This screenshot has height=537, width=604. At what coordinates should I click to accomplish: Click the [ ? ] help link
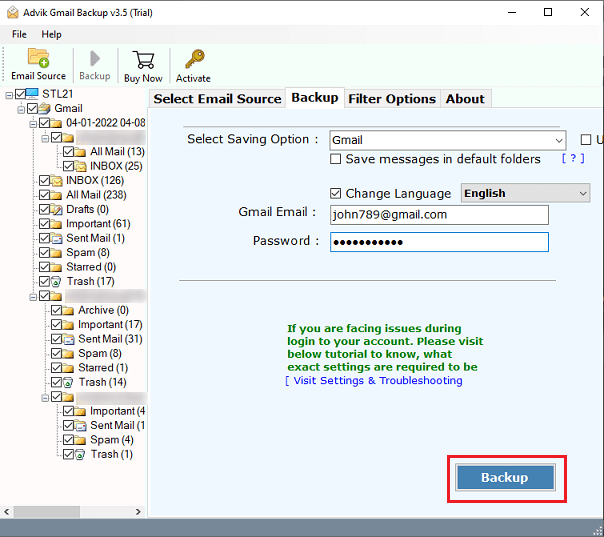(x=573, y=158)
